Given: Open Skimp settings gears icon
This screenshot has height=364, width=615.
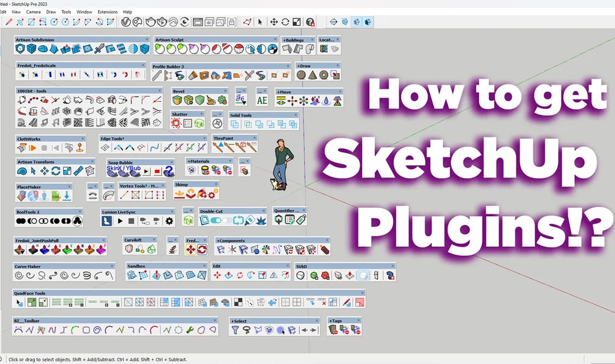Looking at the screenshot, I should [x=213, y=194].
